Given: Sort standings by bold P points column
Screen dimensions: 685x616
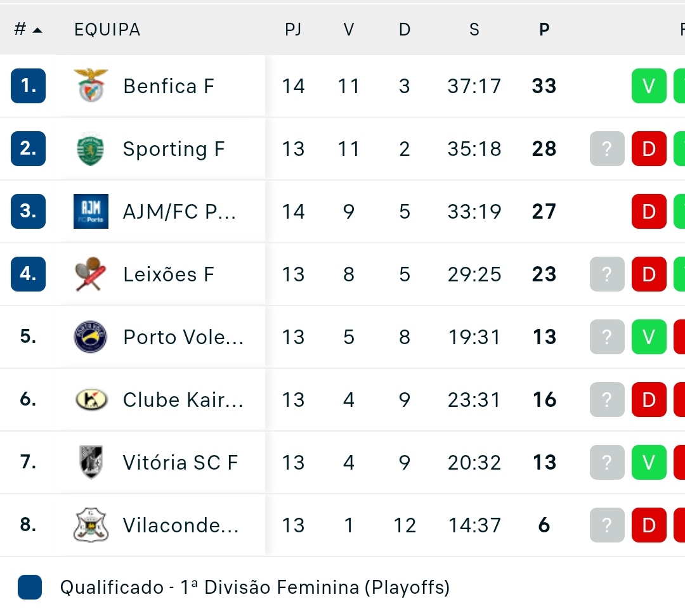Looking at the screenshot, I should pyautogui.click(x=544, y=30).
